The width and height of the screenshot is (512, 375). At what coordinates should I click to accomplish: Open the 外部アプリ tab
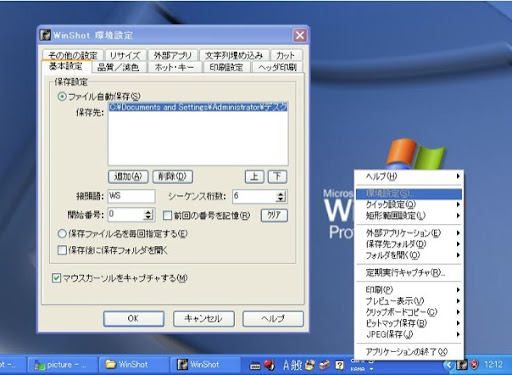click(172, 55)
